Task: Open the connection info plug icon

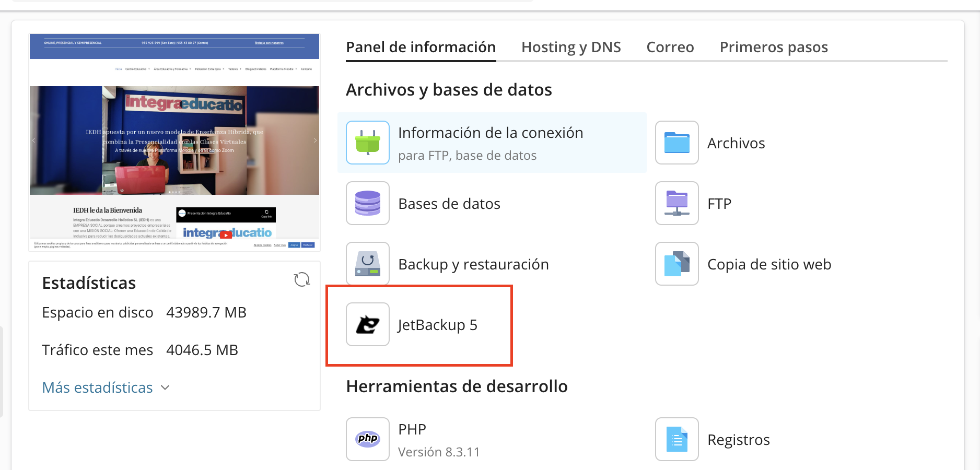Action: (368, 143)
